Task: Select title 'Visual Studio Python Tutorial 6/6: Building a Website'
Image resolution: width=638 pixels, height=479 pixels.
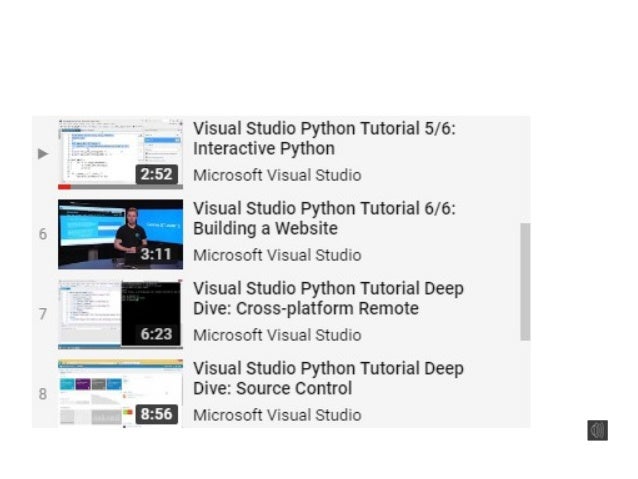Action: [x=324, y=218]
